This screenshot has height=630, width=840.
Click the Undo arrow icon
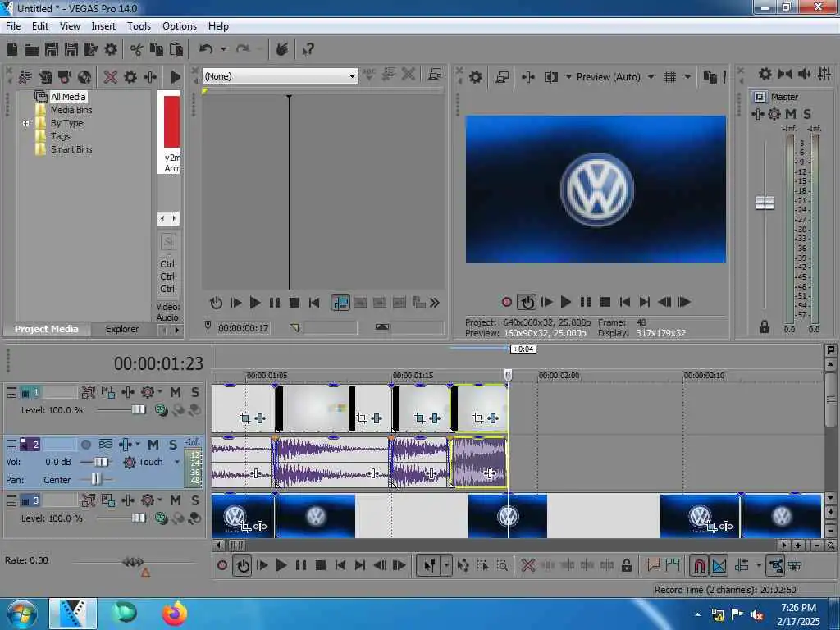[206, 49]
